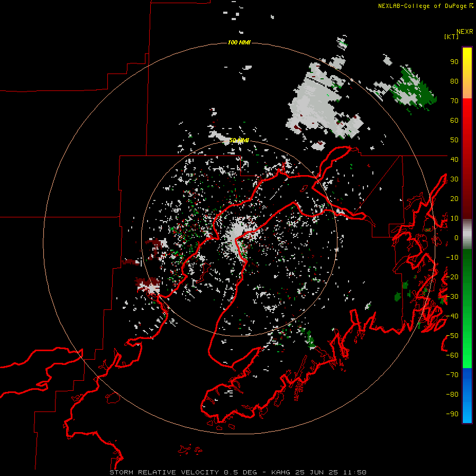Click the 100 NMI range ring label
Image resolution: width=476 pixels, height=476 pixels.
[239, 42]
